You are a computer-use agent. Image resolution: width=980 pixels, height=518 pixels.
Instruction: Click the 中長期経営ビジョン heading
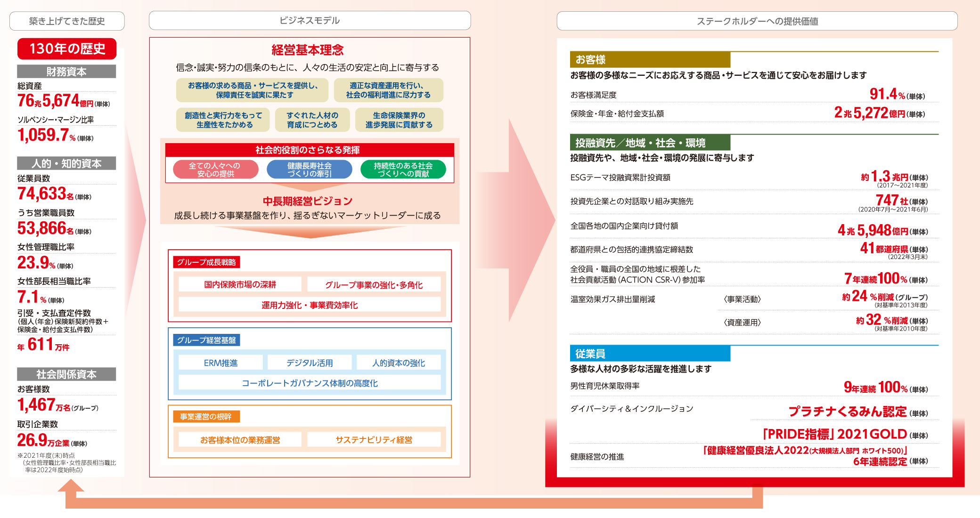308,201
